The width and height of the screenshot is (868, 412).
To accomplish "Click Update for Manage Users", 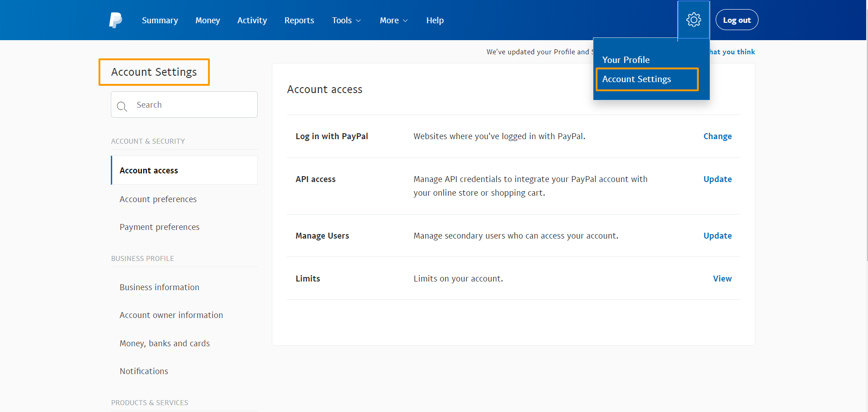I will (x=717, y=236).
